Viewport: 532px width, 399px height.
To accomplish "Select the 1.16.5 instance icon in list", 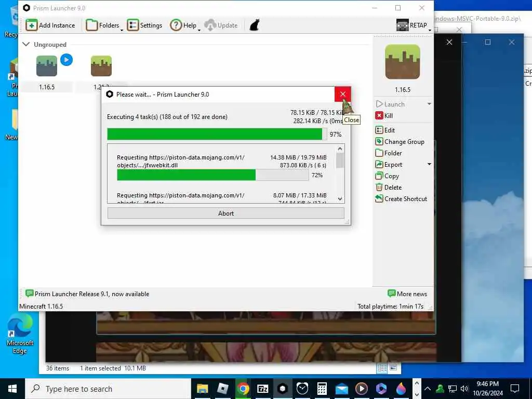I will tap(47, 66).
